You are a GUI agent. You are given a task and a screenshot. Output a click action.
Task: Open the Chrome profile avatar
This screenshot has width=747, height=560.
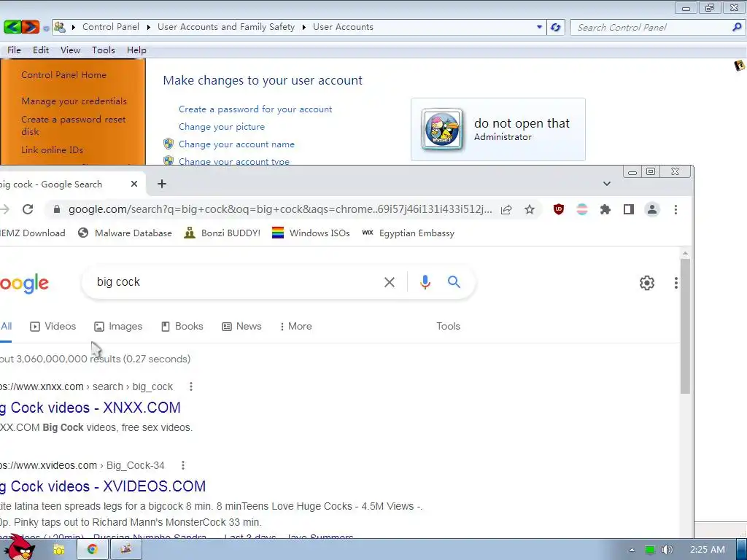[651, 209]
